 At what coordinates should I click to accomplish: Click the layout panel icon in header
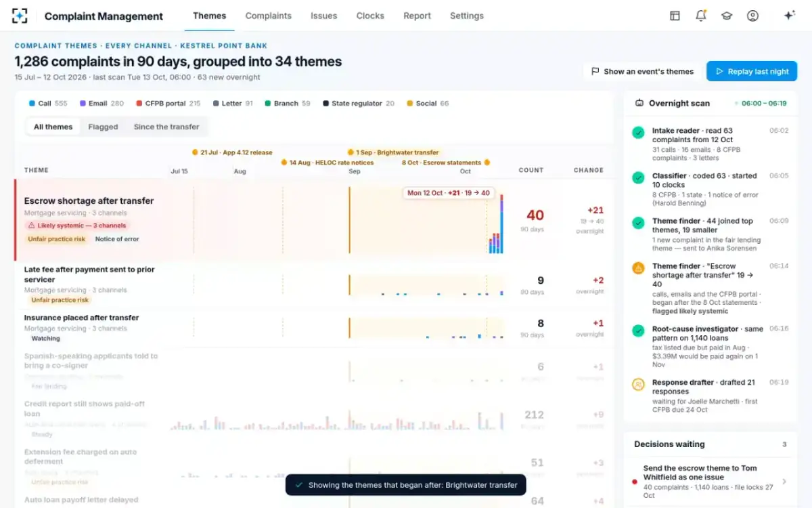click(x=675, y=16)
